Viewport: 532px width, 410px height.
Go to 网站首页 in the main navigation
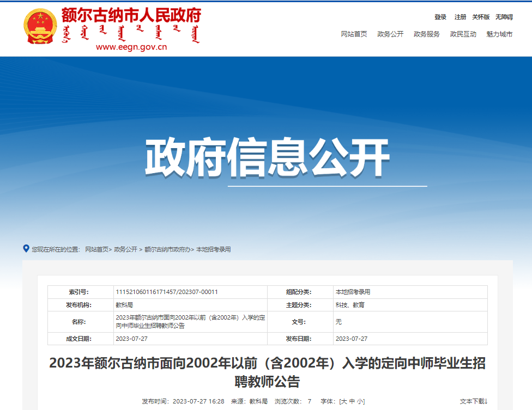pos(354,34)
